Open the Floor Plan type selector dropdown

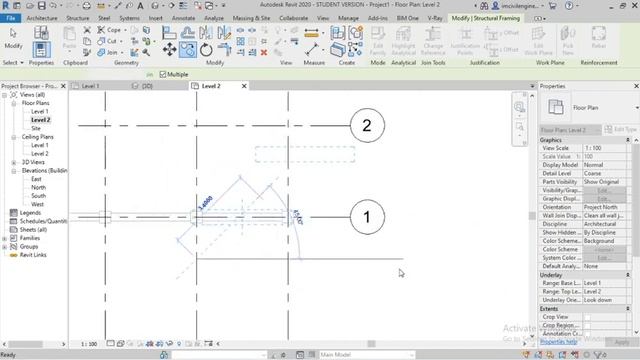tap(636, 108)
